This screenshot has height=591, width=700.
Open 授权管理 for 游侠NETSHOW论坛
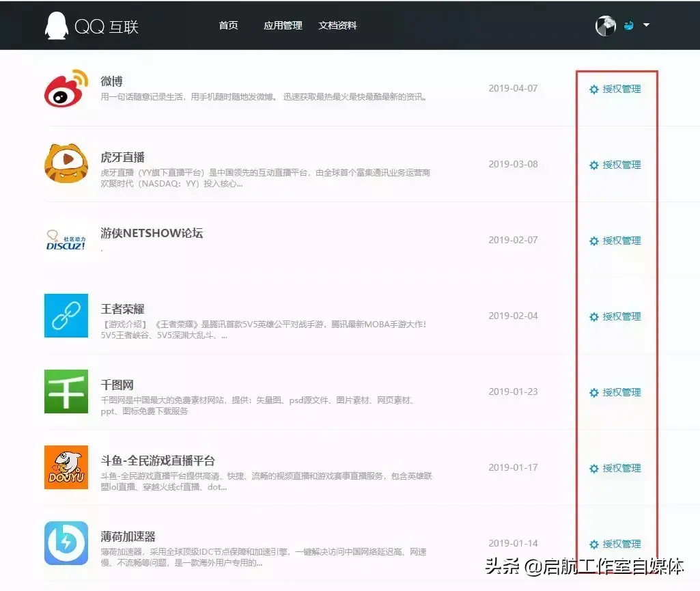coord(615,240)
